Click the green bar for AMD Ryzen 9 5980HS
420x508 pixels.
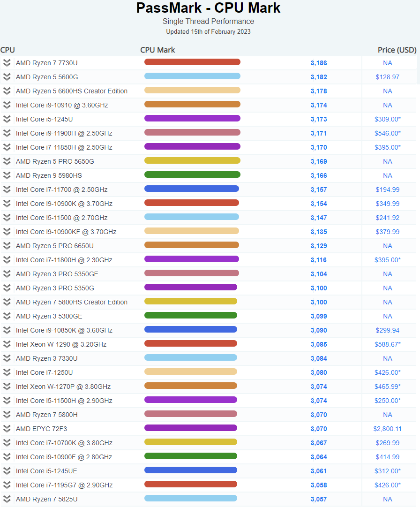[192, 174]
